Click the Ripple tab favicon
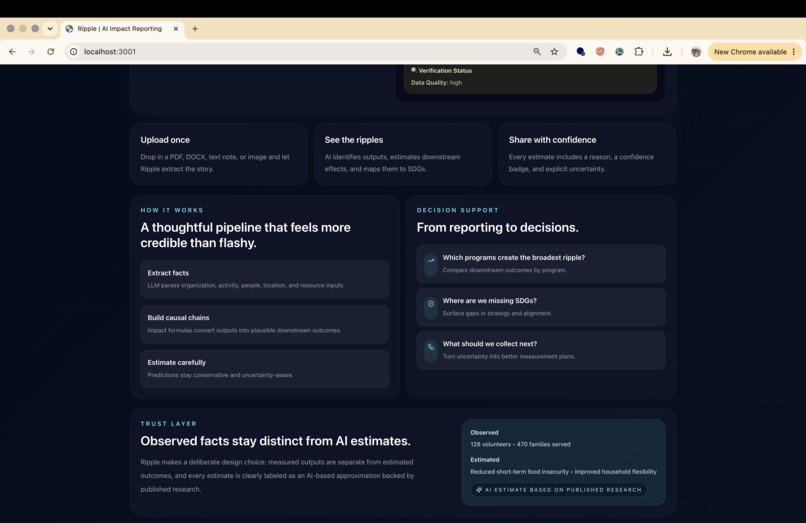The width and height of the screenshot is (806, 523). pos(69,29)
